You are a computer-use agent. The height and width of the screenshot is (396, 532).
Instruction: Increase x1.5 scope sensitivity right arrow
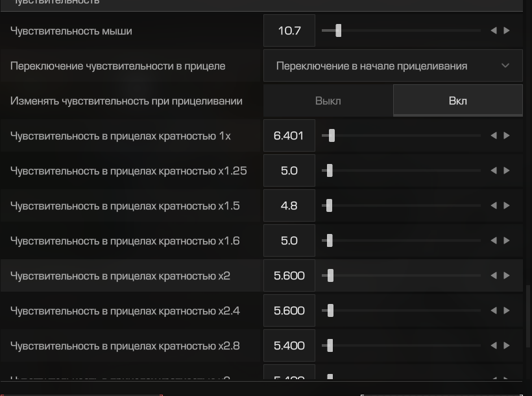click(x=507, y=205)
